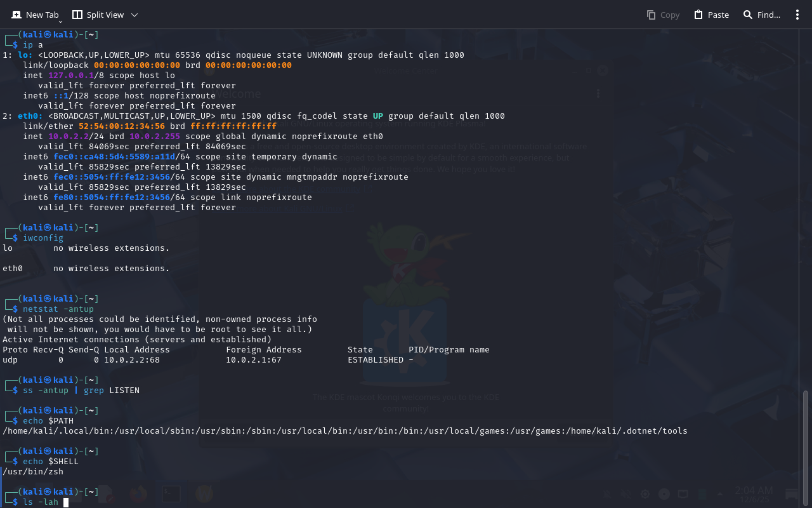Click the New Tab text label

tap(42, 15)
